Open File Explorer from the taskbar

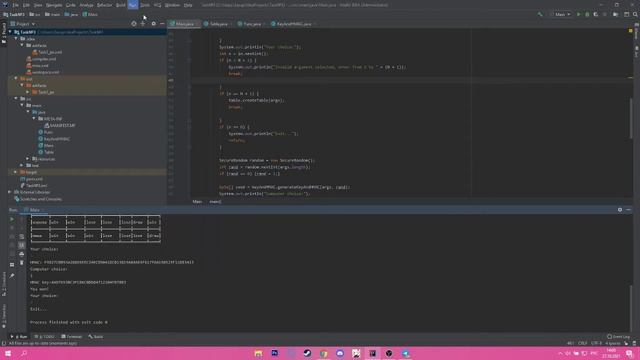point(258,353)
